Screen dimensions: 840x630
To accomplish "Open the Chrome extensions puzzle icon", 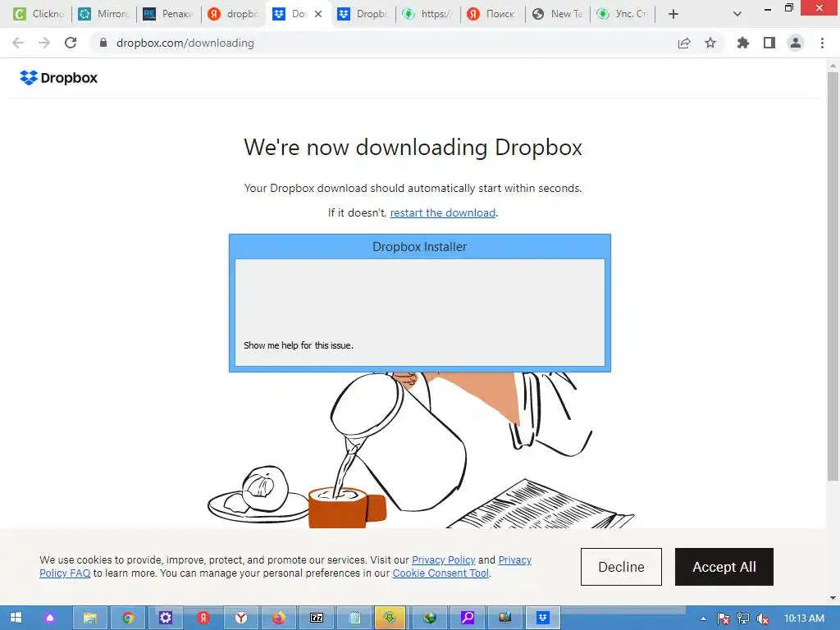I will 743,43.
